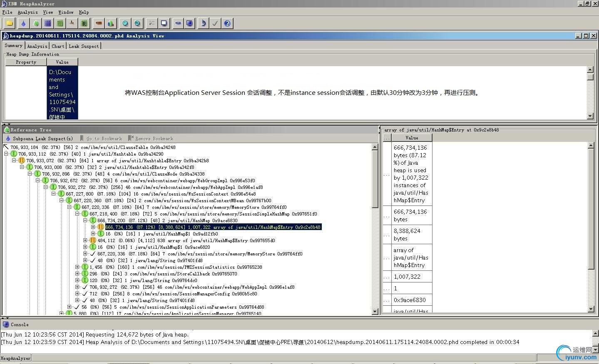Click the green I icon beside java/util/Hashtable 0x9ba34290
Screen dimensions: 599x364
coord(13,154)
